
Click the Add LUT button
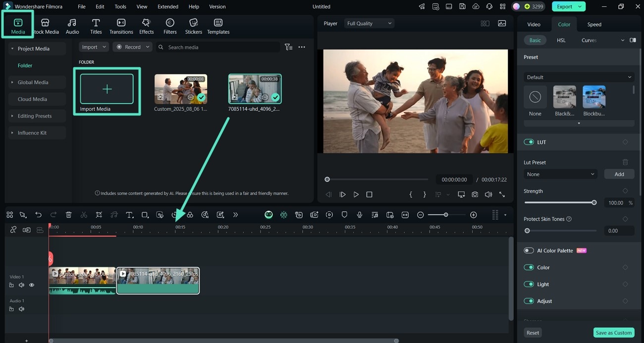(x=619, y=174)
